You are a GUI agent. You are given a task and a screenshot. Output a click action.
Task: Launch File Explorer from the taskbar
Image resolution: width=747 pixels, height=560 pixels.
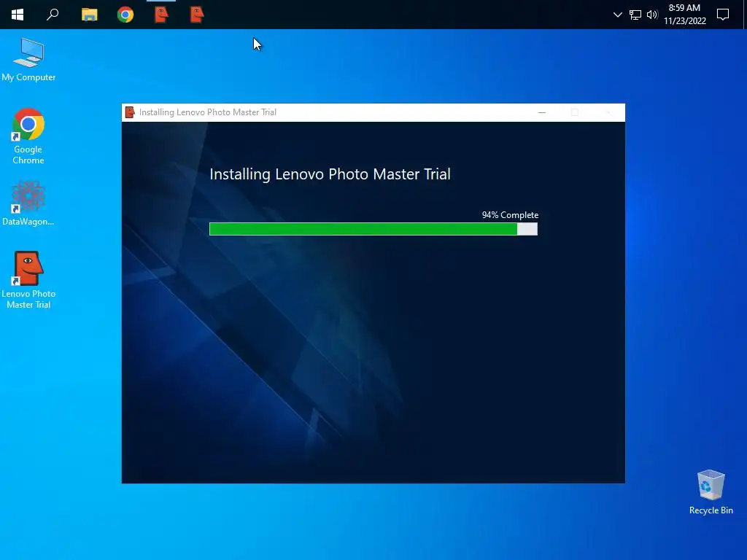(90, 15)
